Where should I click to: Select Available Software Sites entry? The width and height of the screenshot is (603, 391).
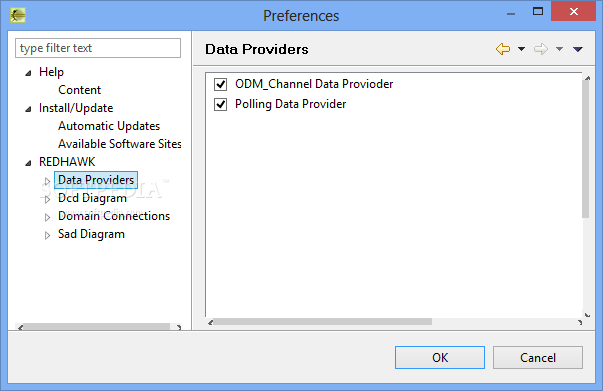(x=120, y=144)
